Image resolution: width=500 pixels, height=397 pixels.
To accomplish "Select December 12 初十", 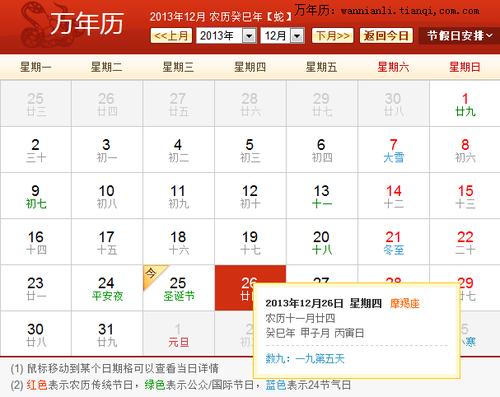I will pyautogui.click(x=250, y=196).
